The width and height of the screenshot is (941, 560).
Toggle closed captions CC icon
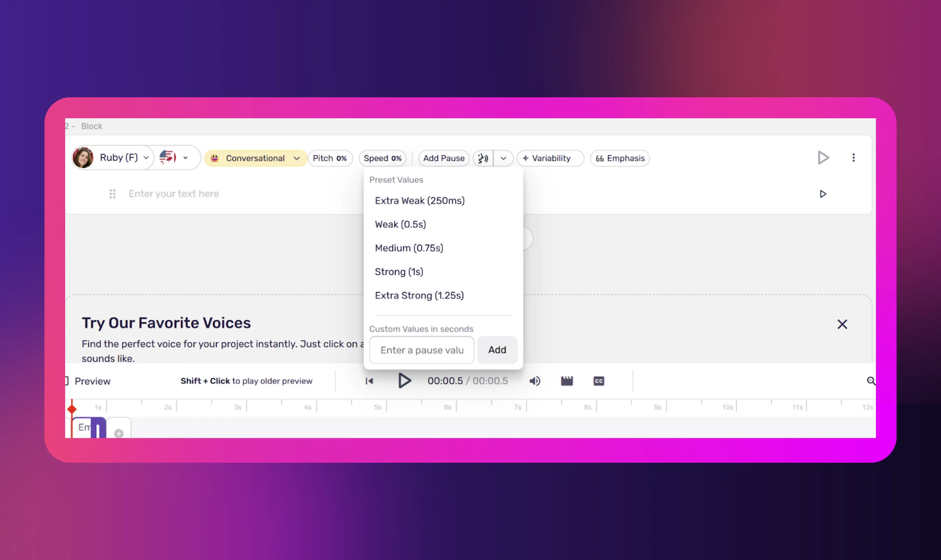(x=599, y=381)
